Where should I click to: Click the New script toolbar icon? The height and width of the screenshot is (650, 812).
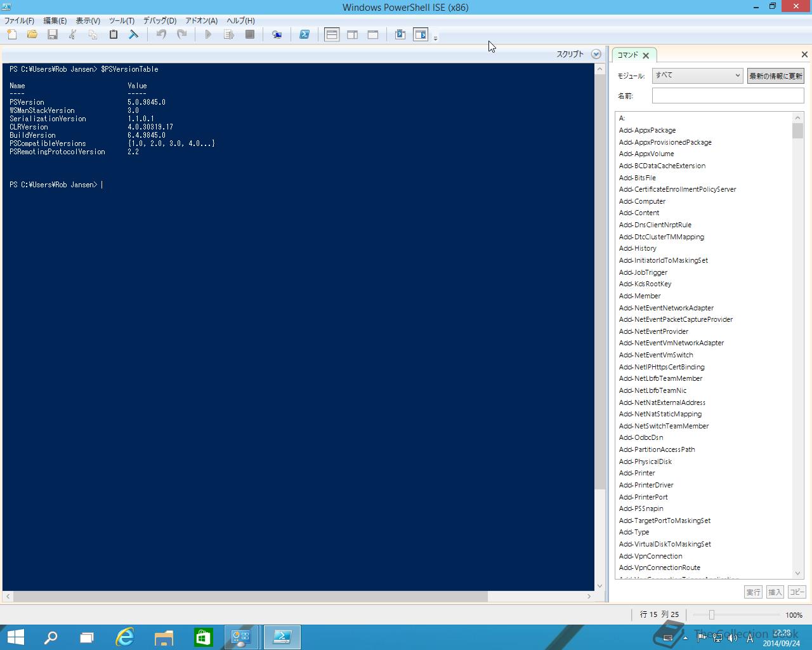12,34
